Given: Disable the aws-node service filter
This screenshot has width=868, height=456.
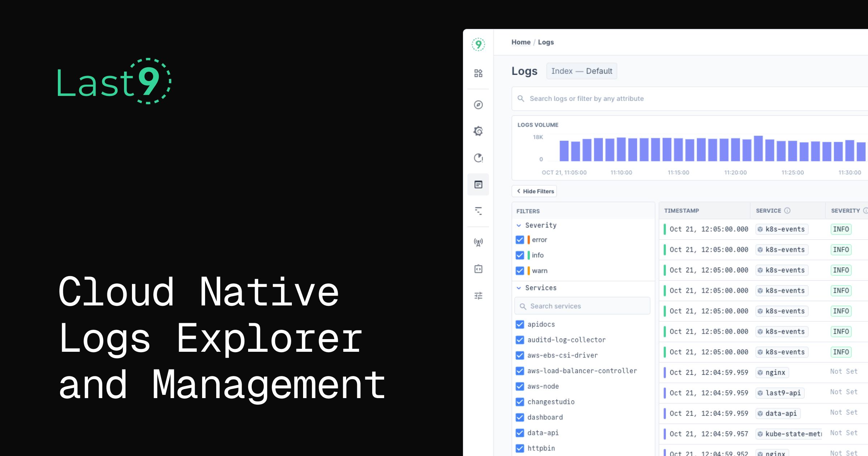Looking at the screenshot, I should [x=520, y=386].
